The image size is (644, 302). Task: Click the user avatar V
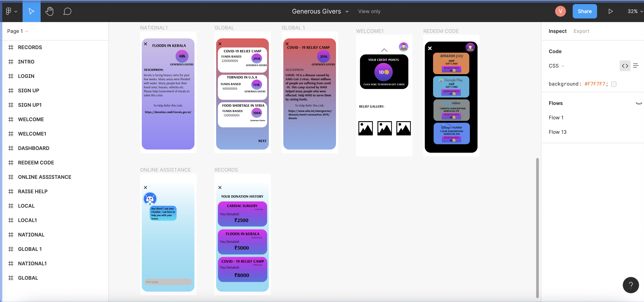560,11
